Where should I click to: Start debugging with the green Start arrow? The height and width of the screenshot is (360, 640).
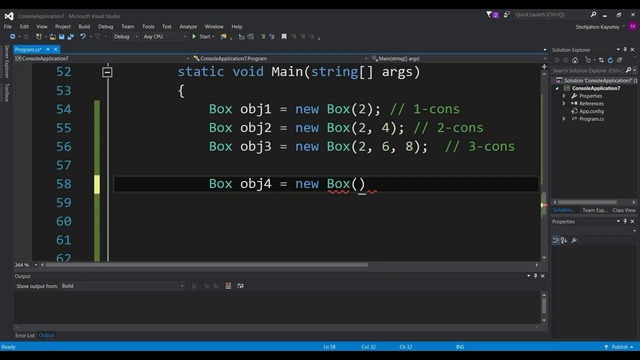tap(194, 37)
